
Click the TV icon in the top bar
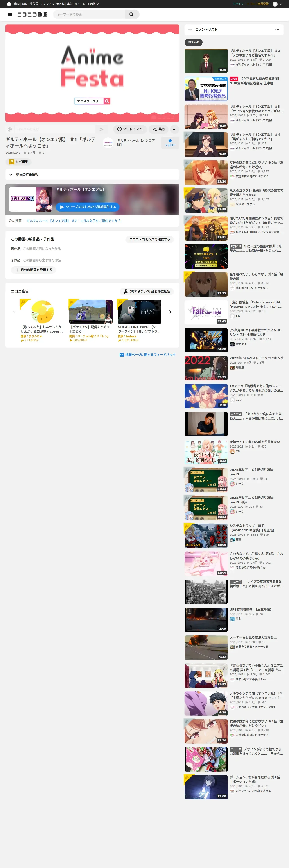[x=9, y=4]
